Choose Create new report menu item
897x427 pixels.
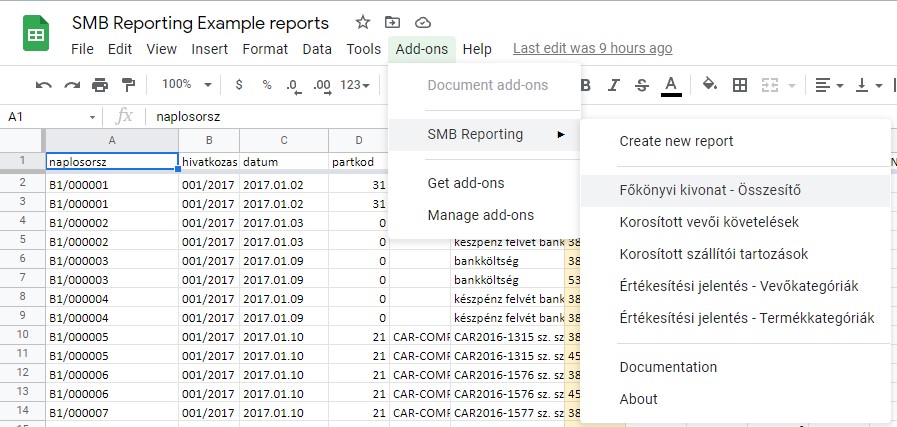click(676, 141)
